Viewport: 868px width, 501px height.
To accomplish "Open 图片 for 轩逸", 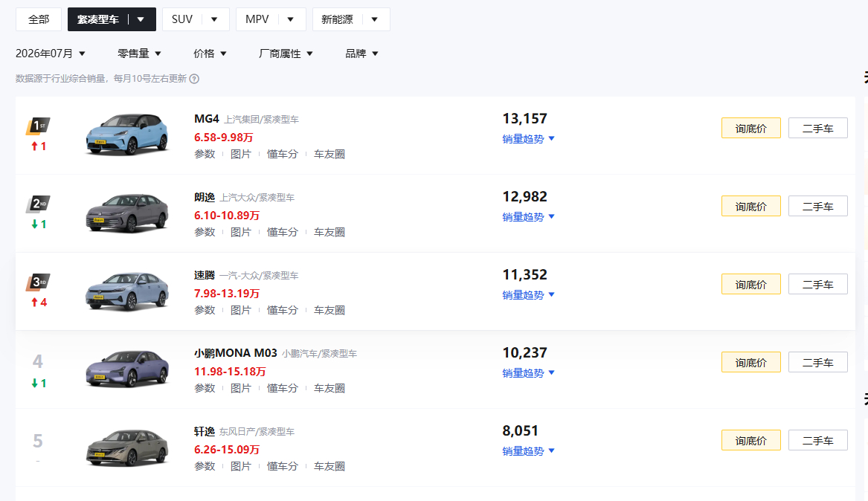I will [x=241, y=466].
